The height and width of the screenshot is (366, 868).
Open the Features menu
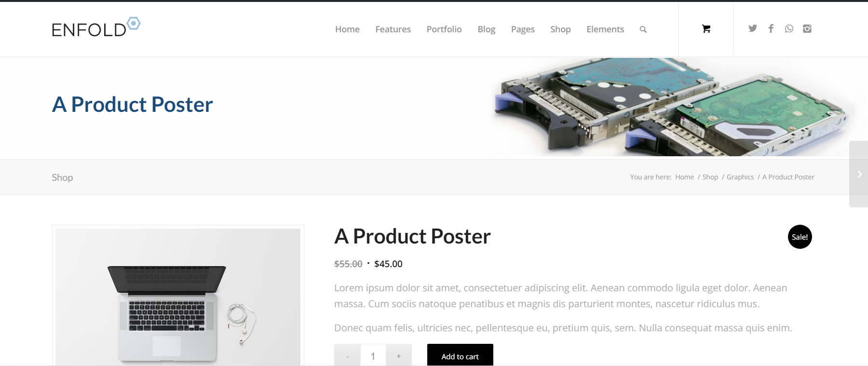click(393, 29)
